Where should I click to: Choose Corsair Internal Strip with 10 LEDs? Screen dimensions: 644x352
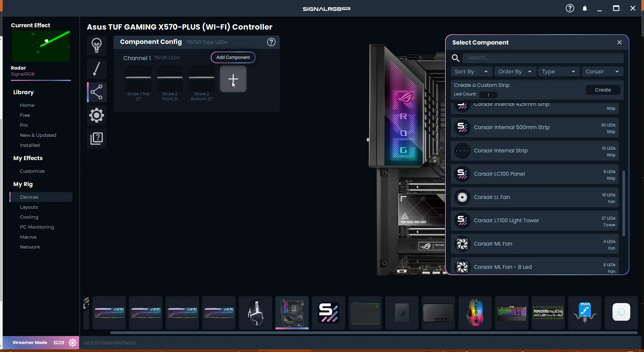535,151
